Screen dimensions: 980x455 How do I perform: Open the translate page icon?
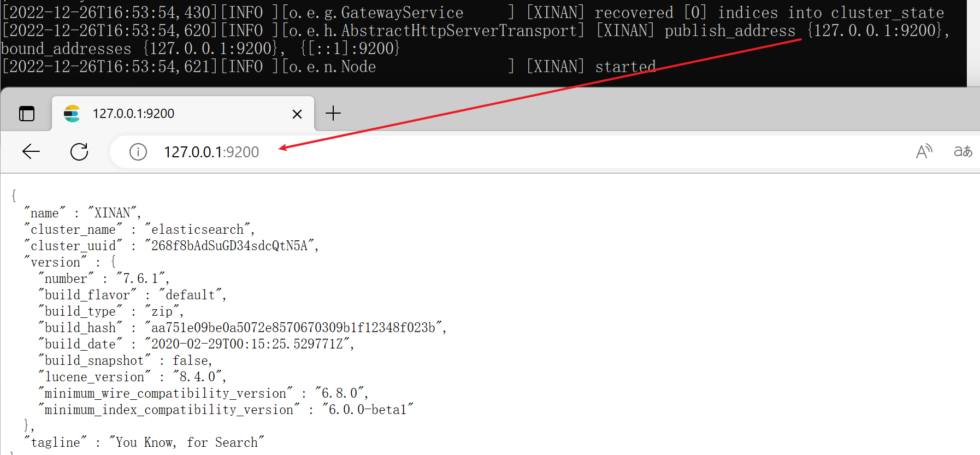click(963, 151)
